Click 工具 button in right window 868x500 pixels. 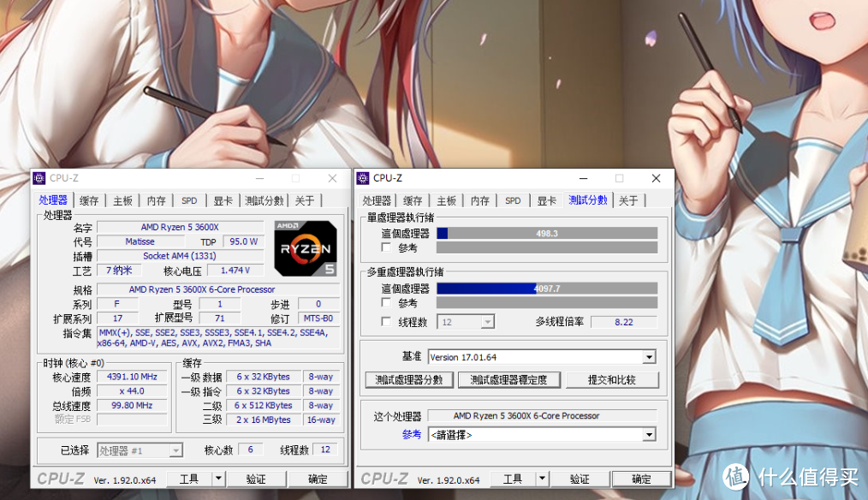pos(513,479)
